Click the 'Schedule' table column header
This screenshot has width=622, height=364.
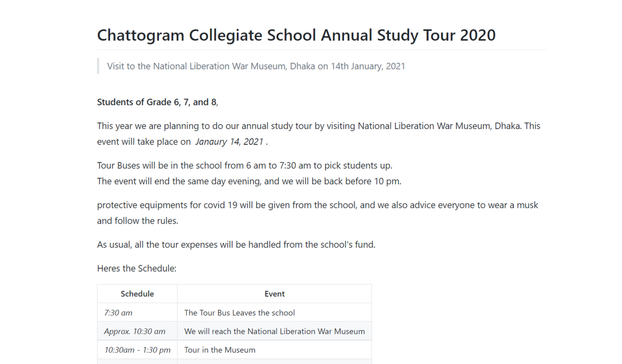point(138,294)
